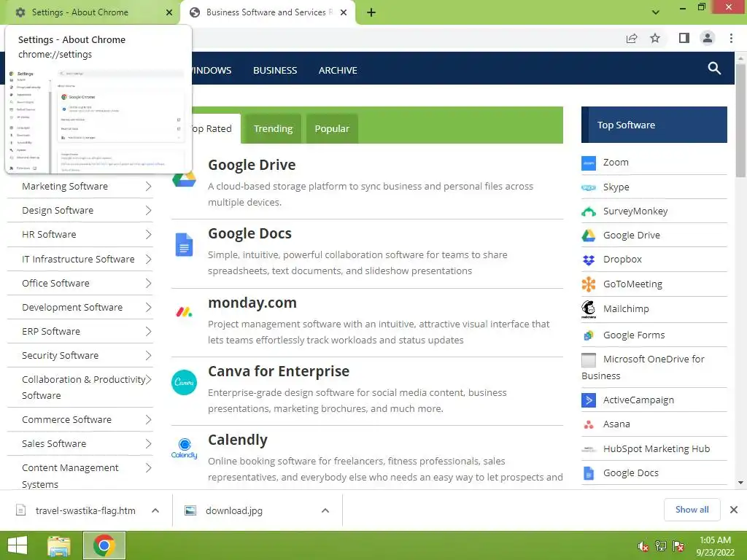The height and width of the screenshot is (560, 747).
Task: Click the Mailchimp icon in sidebar
Action: (589, 309)
